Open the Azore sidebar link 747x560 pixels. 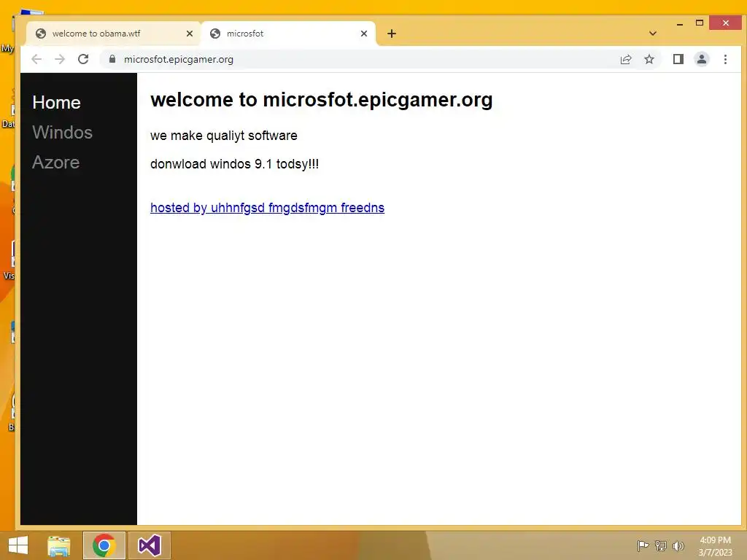point(55,163)
